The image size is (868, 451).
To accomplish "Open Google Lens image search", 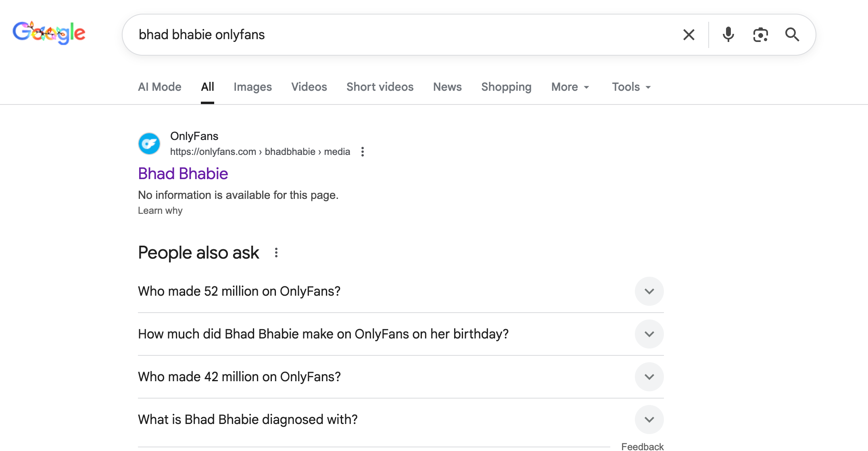I will pyautogui.click(x=760, y=35).
